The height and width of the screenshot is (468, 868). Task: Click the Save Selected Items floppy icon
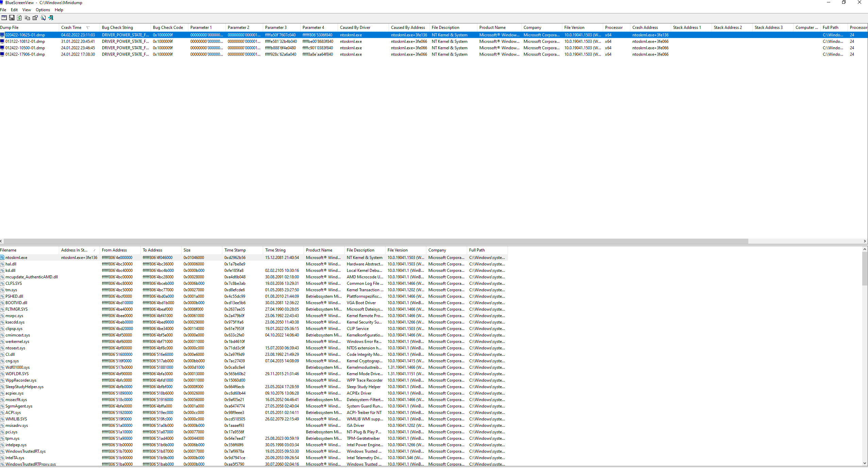pyautogui.click(x=12, y=18)
